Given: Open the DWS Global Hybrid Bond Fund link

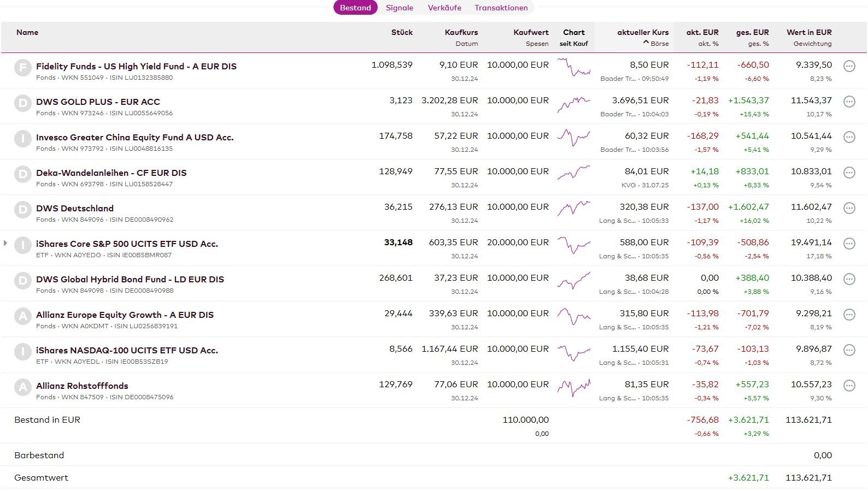Looking at the screenshot, I should coord(130,279).
